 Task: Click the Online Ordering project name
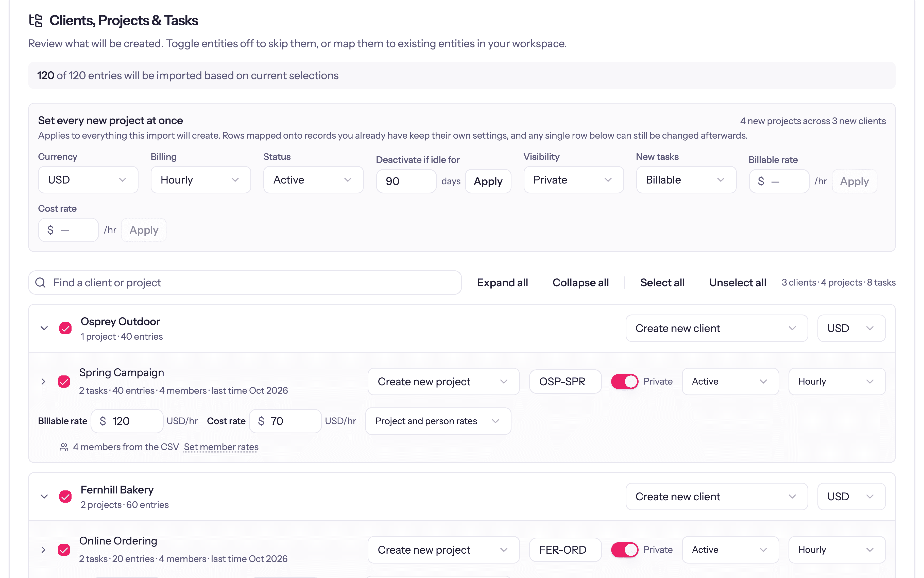(118, 541)
